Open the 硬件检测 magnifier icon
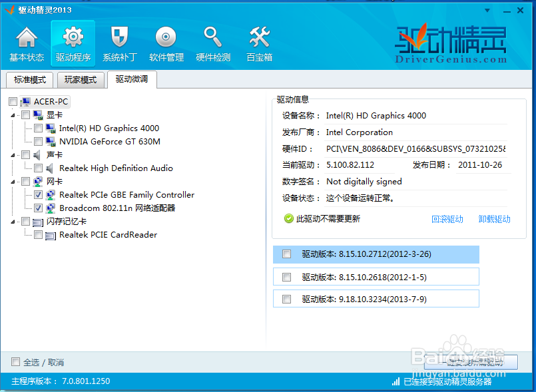536x392 pixels. [x=212, y=37]
